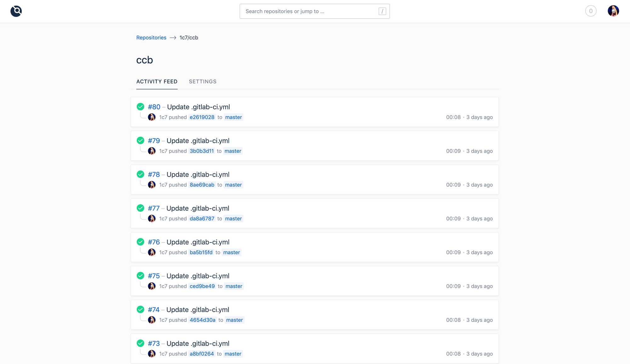The height and width of the screenshot is (364, 630).
Task: Click the master branch on build #76
Action: pos(232,252)
